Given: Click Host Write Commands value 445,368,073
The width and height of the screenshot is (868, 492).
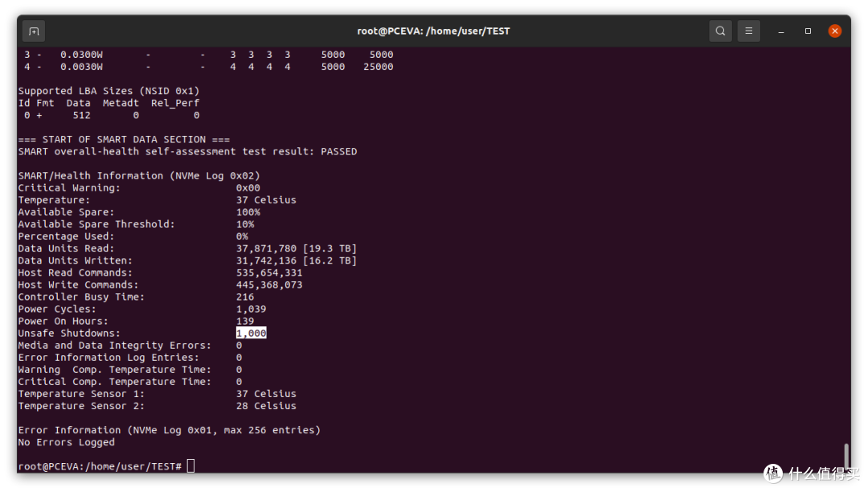Looking at the screenshot, I should pyautogui.click(x=269, y=285).
